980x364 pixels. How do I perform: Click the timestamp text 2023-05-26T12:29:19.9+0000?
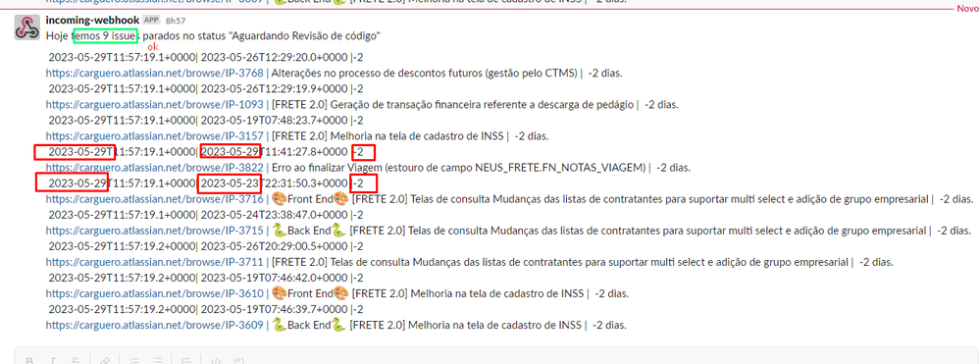(x=274, y=89)
